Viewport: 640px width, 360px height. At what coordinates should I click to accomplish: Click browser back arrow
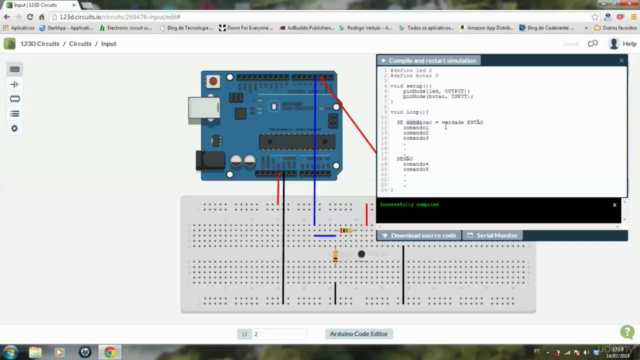pyautogui.click(x=7, y=17)
